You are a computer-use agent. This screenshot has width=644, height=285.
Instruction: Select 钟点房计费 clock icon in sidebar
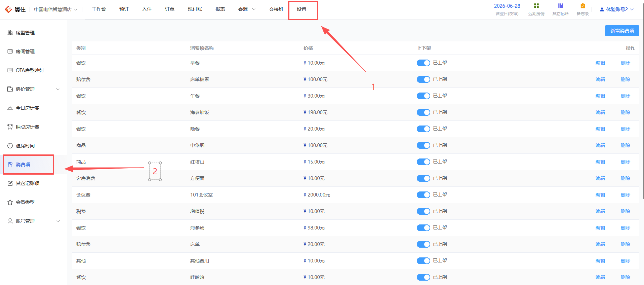click(x=10, y=127)
